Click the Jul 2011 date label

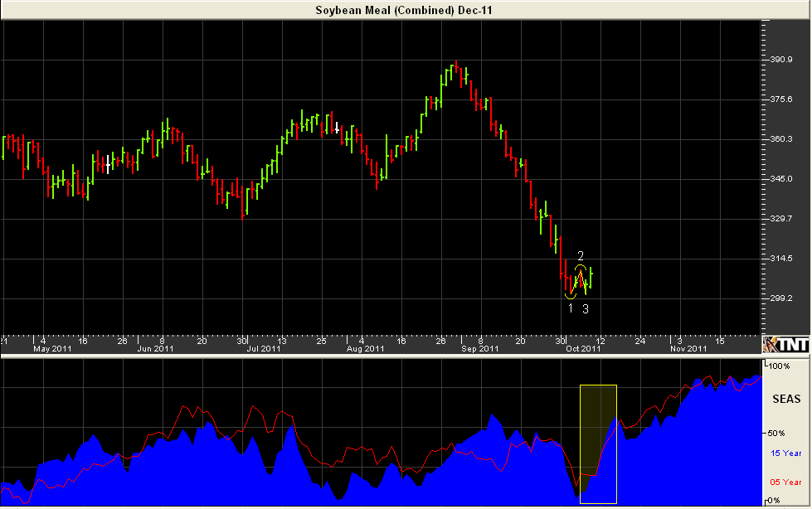pyautogui.click(x=264, y=349)
